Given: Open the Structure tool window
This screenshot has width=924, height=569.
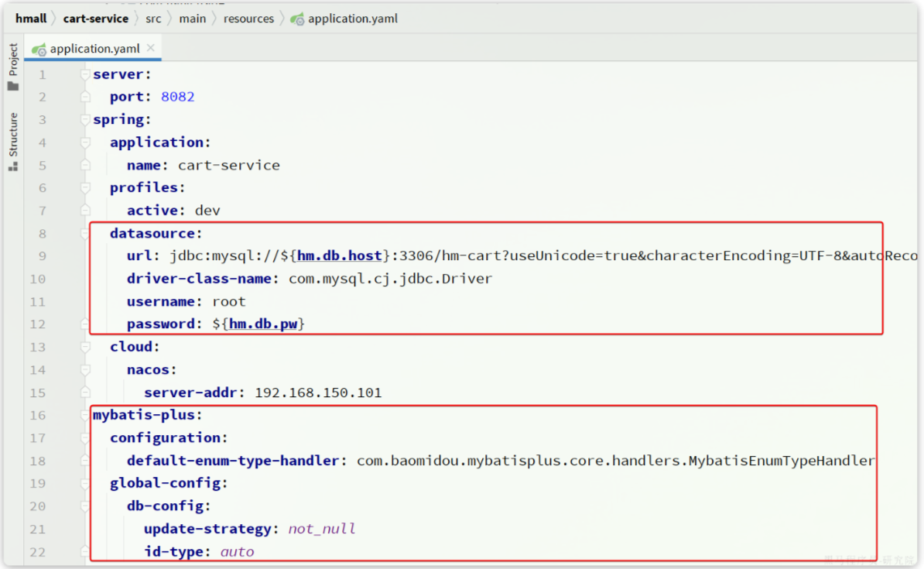Looking at the screenshot, I should [x=13, y=135].
